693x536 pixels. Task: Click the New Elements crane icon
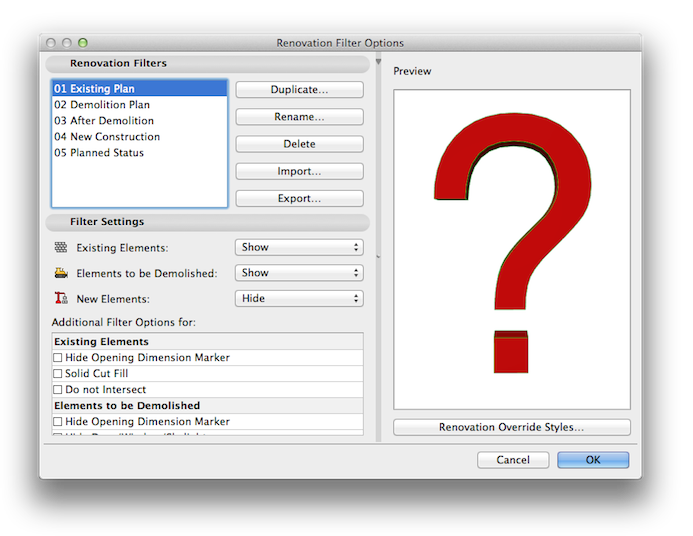click(61, 298)
